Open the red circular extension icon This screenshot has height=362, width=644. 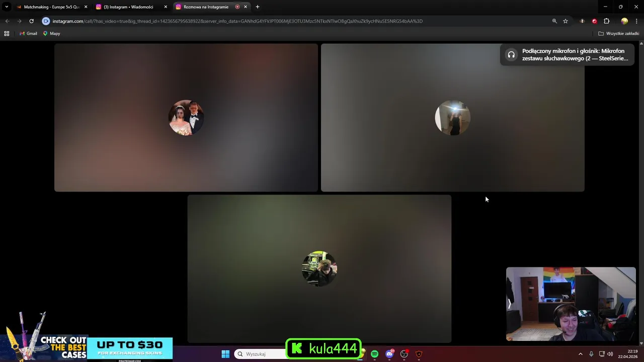594,21
